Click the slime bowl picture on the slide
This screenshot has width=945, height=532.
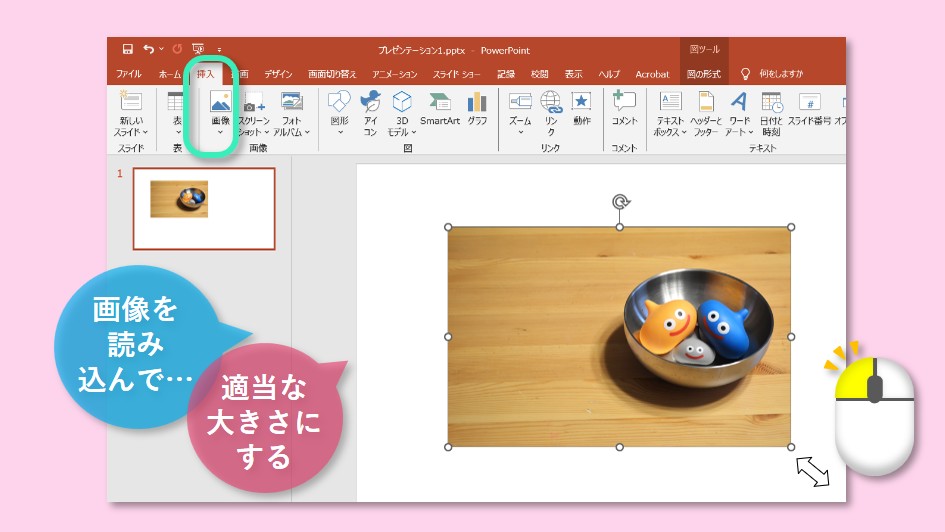[619, 337]
